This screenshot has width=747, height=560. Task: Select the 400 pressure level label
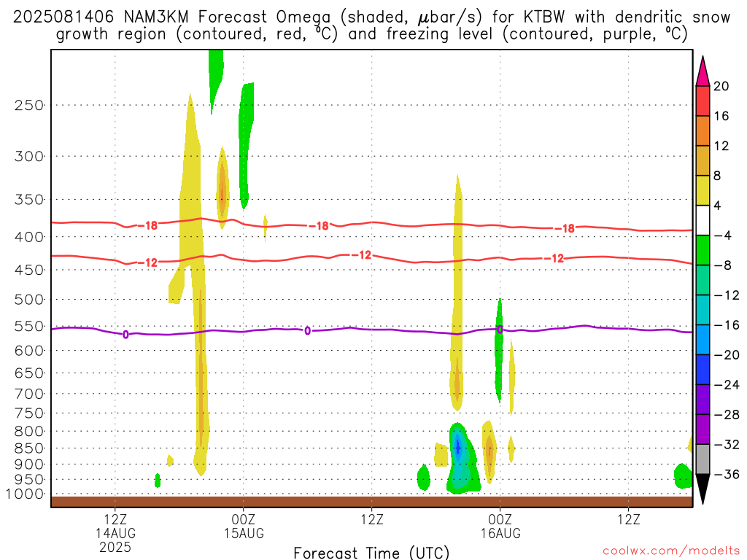click(29, 237)
